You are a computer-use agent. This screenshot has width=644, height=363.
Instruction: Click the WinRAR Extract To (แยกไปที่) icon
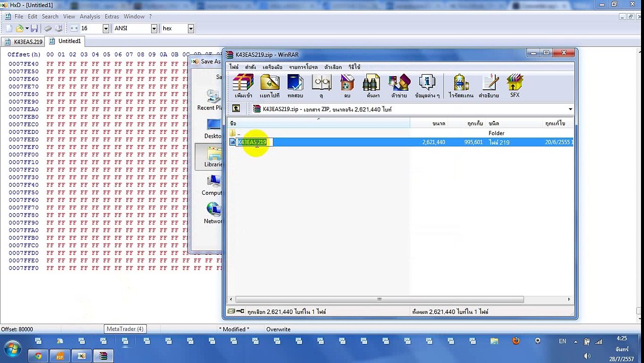270,86
